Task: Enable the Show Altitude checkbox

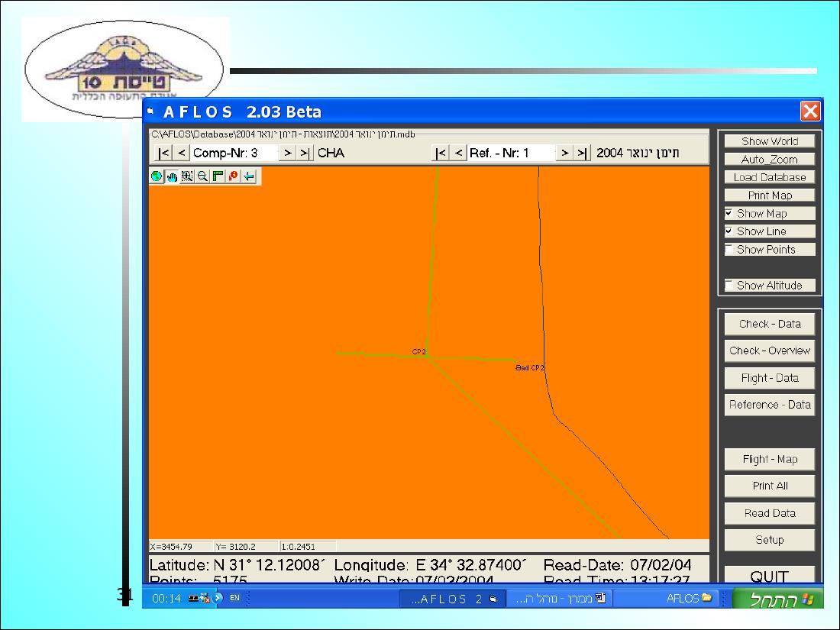Action: [729, 286]
